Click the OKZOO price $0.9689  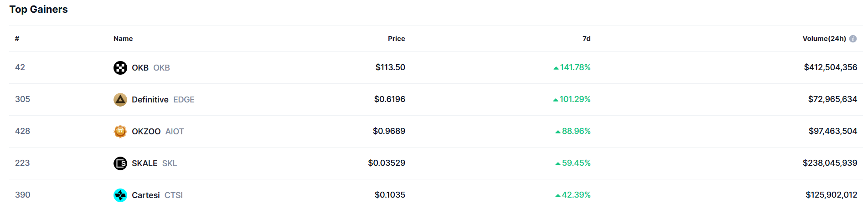(389, 131)
